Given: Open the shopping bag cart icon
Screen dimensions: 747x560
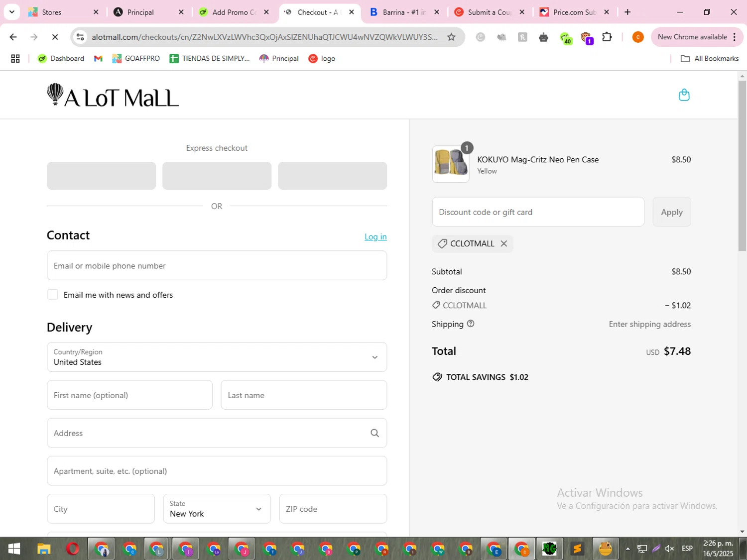Looking at the screenshot, I should (684, 95).
